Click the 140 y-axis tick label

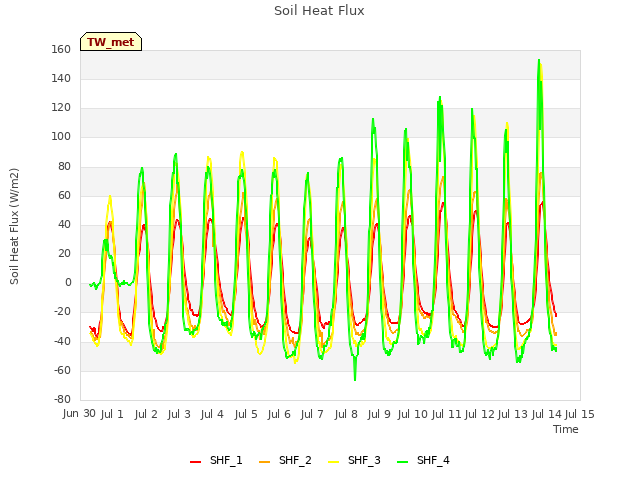[x=61, y=78]
